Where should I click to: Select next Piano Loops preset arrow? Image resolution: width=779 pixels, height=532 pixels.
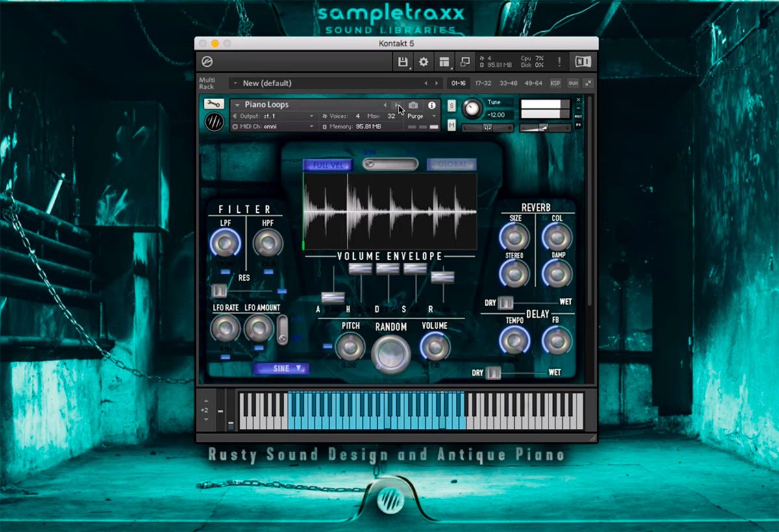coord(397,105)
